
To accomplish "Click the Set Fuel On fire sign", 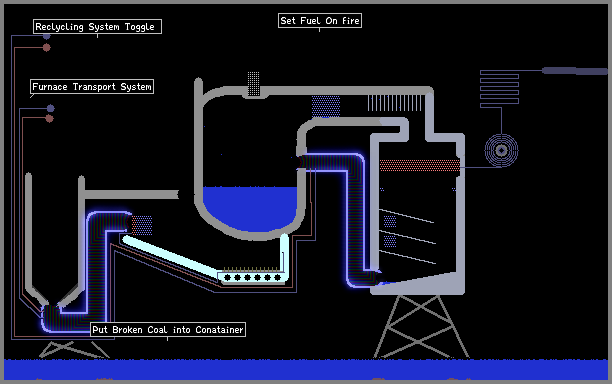I will (320, 21).
